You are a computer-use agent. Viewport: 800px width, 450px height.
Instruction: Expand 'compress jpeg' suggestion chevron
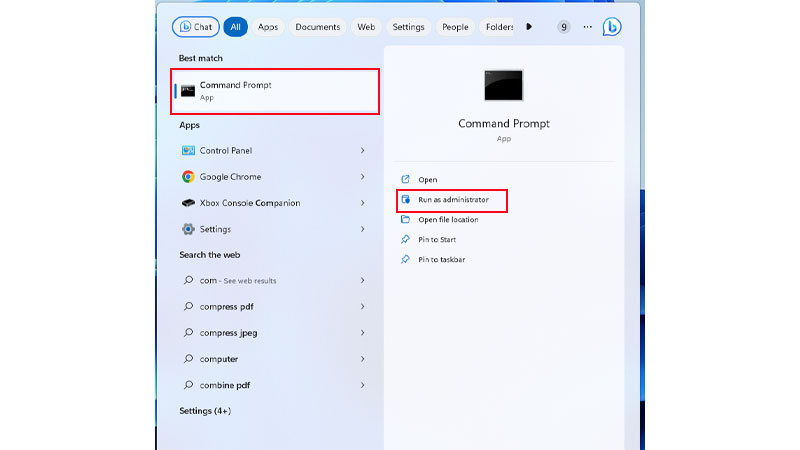pyautogui.click(x=362, y=333)
